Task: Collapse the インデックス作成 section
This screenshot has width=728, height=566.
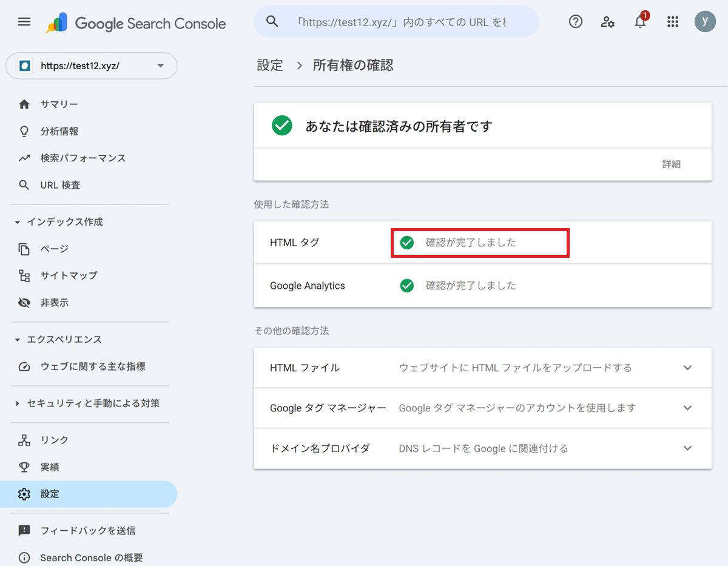Action: pyautogui.click(x=17, y=222)
